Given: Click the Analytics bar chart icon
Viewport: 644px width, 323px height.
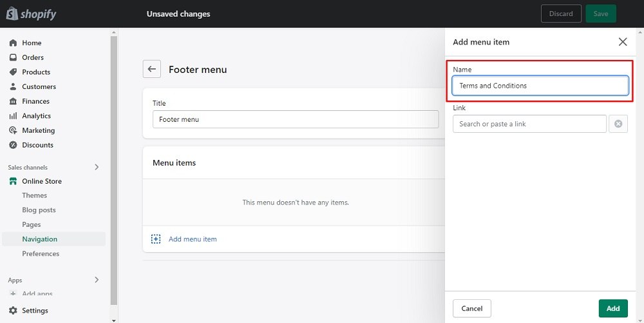Looking at the screenshot, I should click(13, 116).
